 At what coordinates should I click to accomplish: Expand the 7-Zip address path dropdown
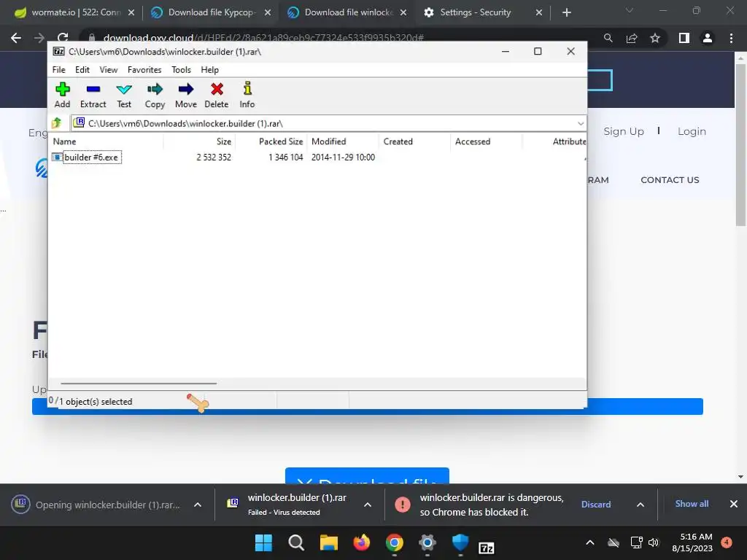580,123
